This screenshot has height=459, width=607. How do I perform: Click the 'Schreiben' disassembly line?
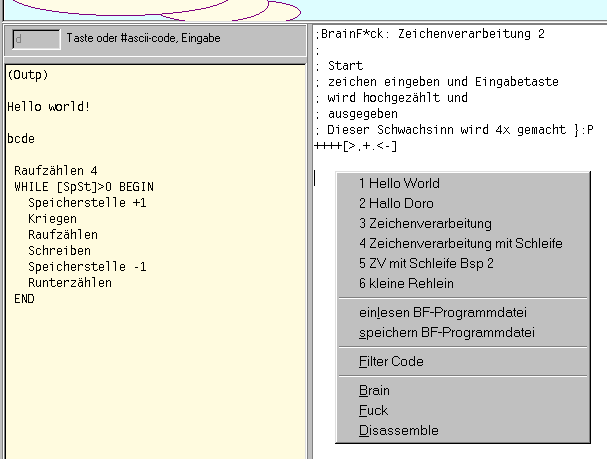click(x=59, y=250)
